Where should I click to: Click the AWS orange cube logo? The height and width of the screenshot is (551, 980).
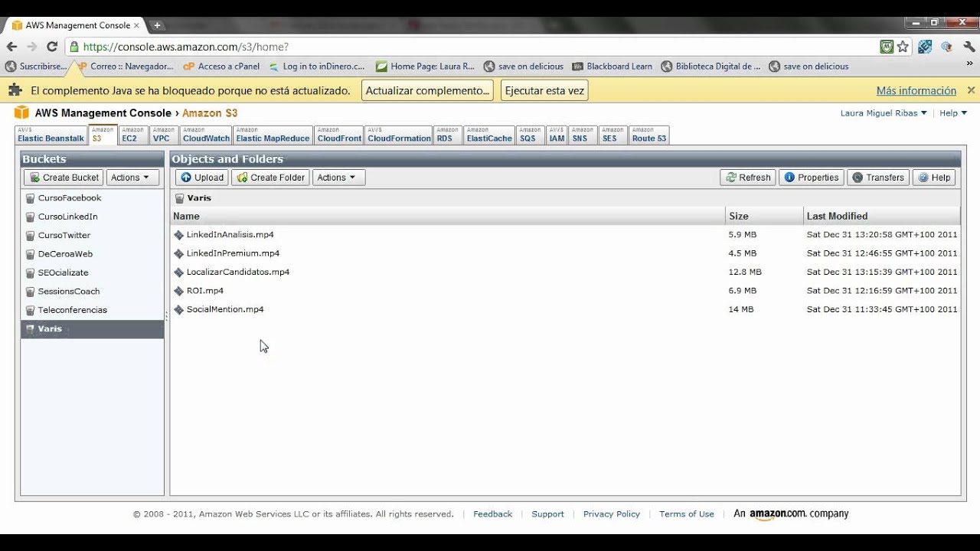coord(21,112)
